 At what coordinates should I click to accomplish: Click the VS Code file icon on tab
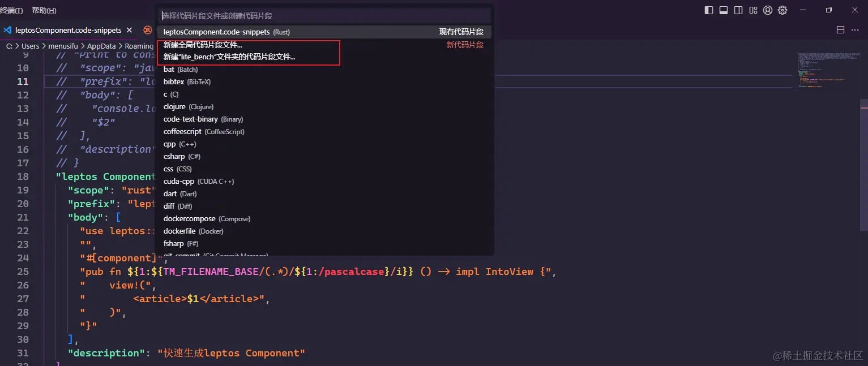[x=8, y=30]
